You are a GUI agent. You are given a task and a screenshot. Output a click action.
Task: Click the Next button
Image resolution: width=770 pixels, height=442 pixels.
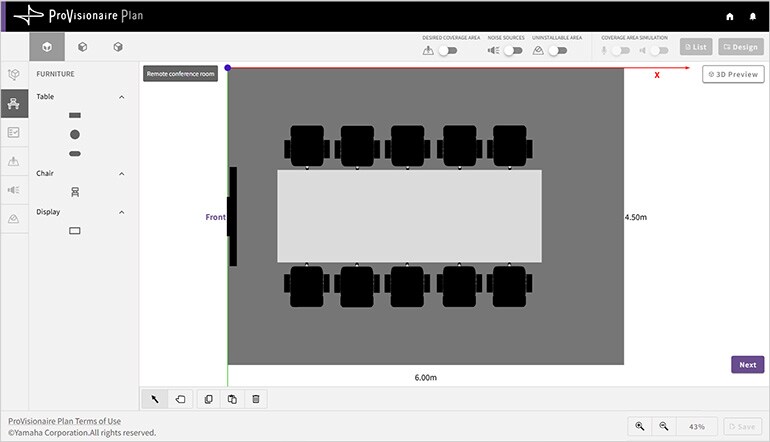[x=747, y=365]
